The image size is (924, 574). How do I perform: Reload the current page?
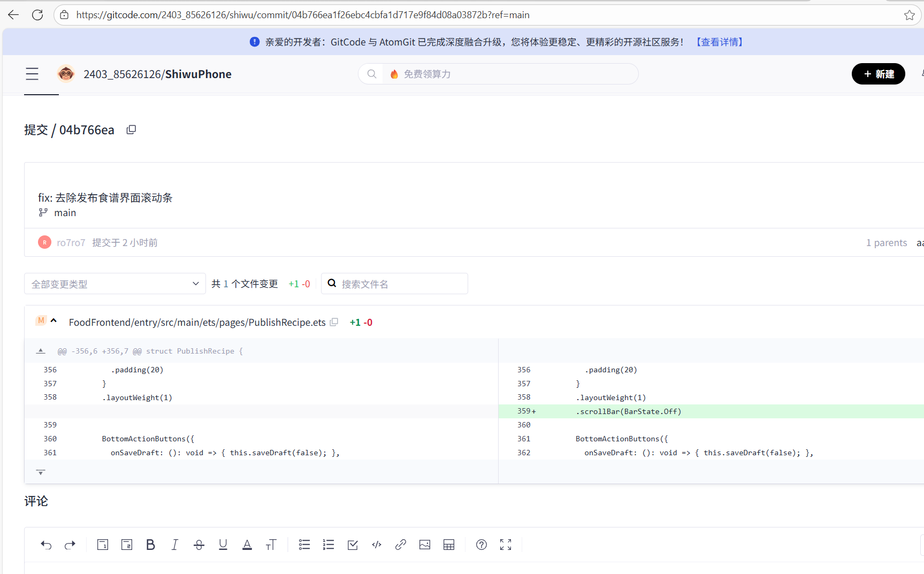tap(37, 15)
